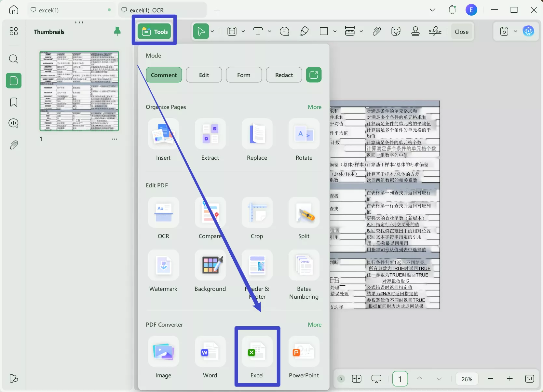Open the Tools menu
The image size is (543, 392).
[x=154, y=31]
